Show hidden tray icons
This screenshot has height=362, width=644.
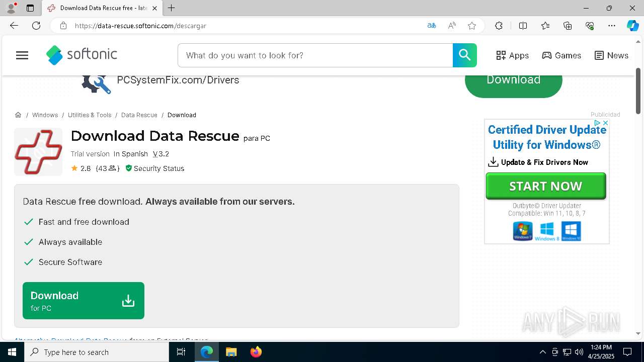coord(543,352)
